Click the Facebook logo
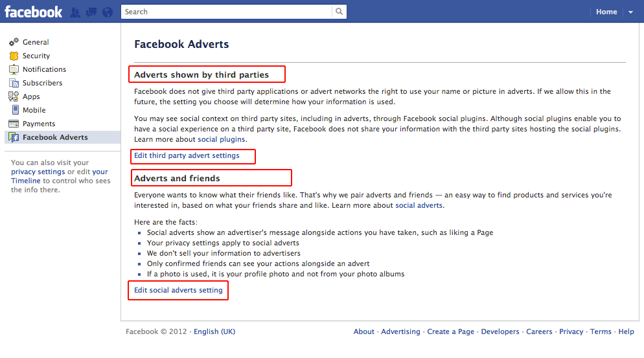Image resolution: width=644 pixels, height=358 pixels. coord(34,12)
